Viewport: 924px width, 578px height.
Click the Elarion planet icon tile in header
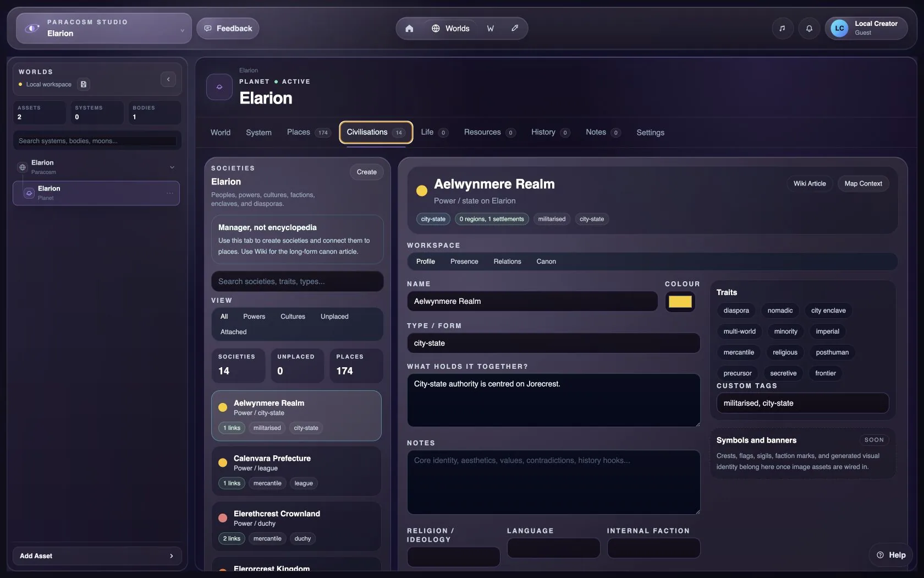pos(219,87)
